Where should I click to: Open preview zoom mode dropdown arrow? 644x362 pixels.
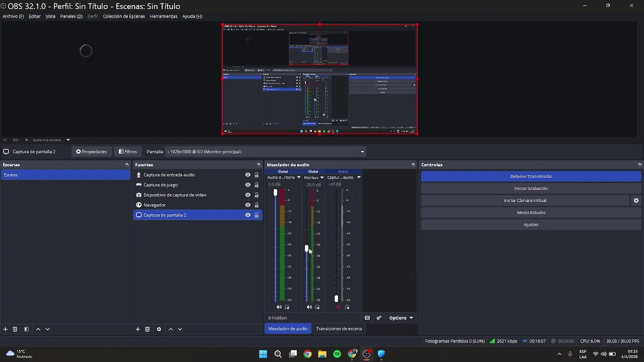(x=68, y=140)
